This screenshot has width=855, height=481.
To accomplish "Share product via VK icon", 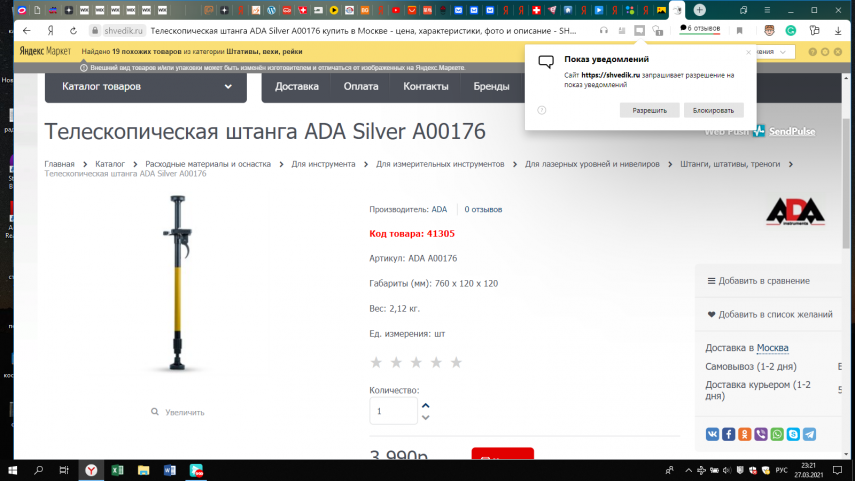I will point(713,434).
